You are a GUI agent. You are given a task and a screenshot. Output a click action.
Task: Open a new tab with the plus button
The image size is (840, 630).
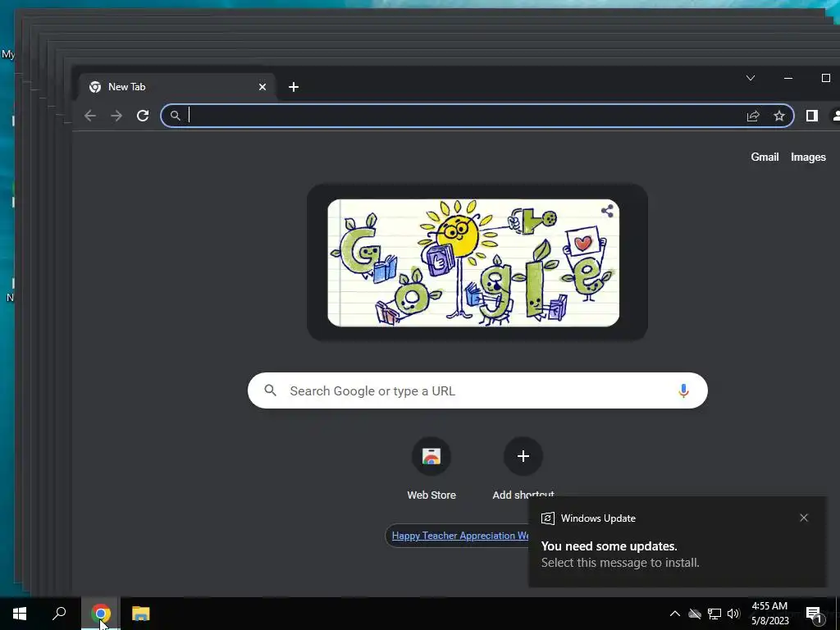point(294,87)
